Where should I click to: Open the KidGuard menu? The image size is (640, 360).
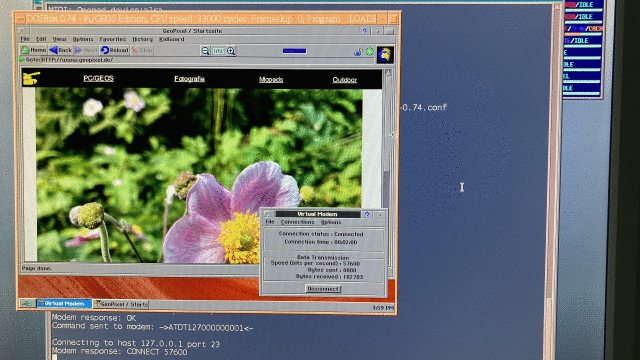[x=171, y=39]
